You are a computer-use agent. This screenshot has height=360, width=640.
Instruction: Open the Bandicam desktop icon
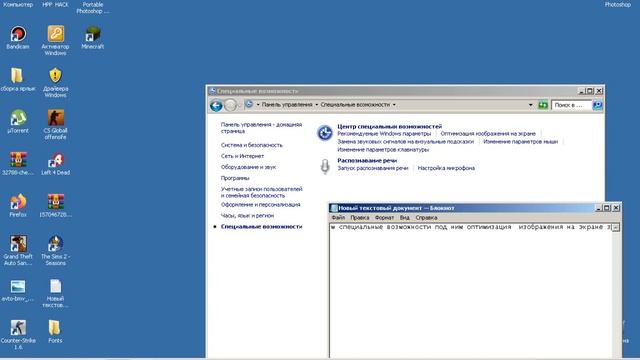(x=18, y=34)
